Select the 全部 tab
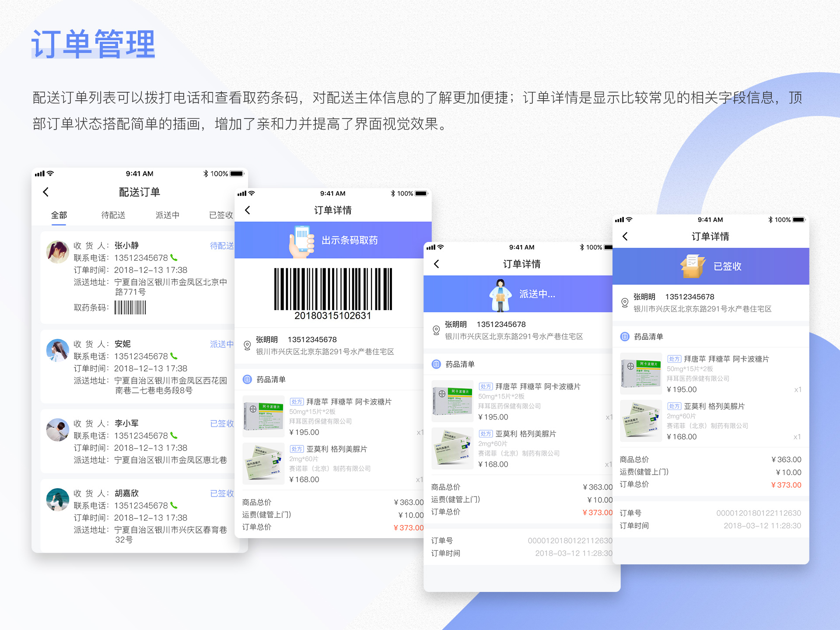Image resolution: width=840 pixels, height=630 pixels. pyautogui.click(x=59, y=215)
